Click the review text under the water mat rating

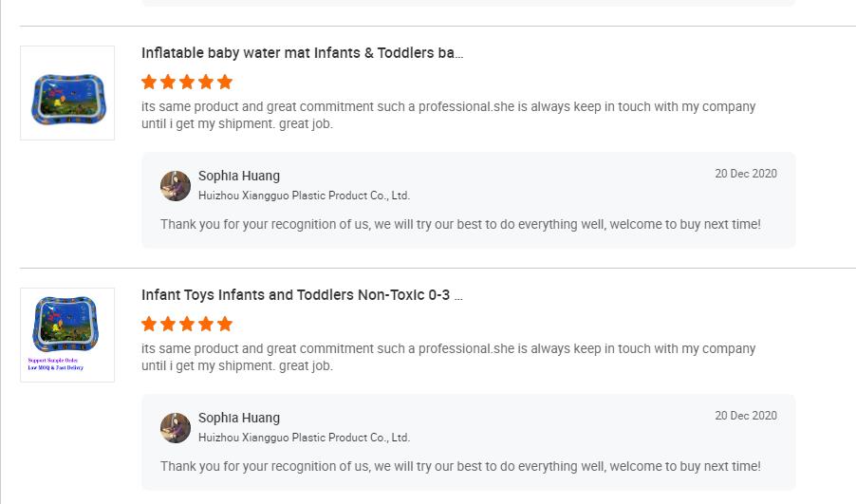pyautogui.click(x=448, y=115)
